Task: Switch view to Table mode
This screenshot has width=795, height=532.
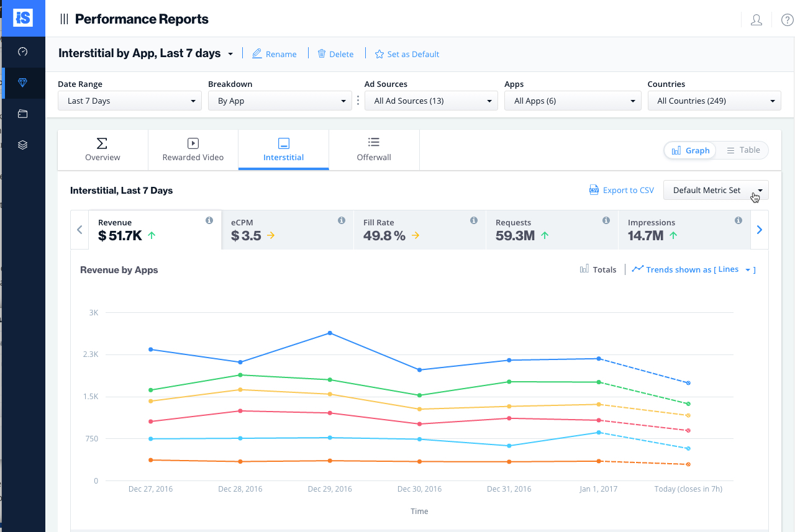Action: point(743,150)
